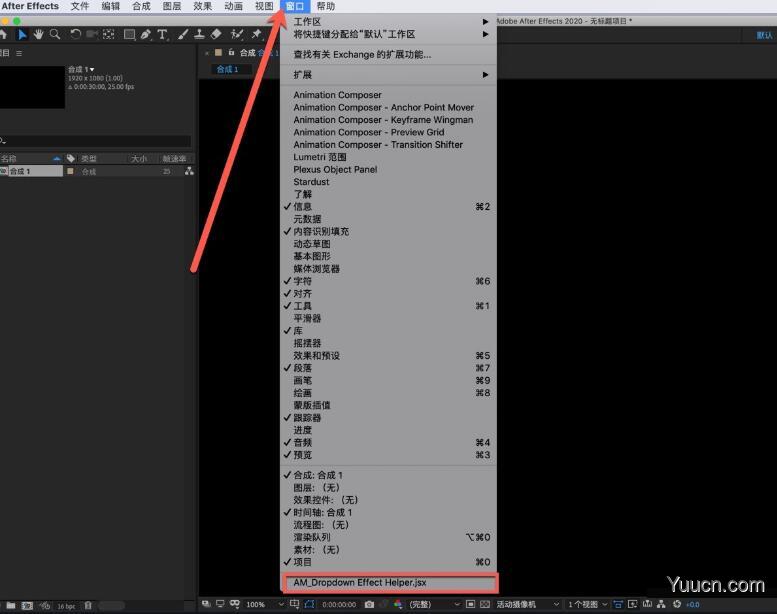Select the Pan Behind anchor point tool
777x614 pixels.
pyautogui.click(x=109, y=35)
